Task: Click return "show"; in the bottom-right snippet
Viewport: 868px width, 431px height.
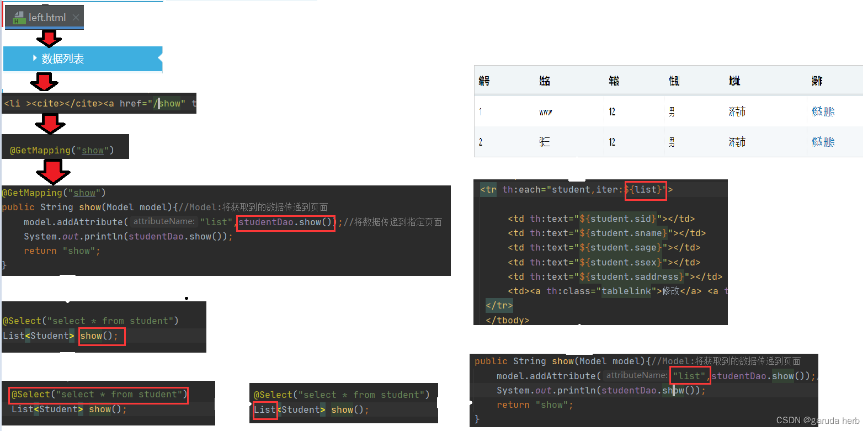Action: [x=535, y=405]
